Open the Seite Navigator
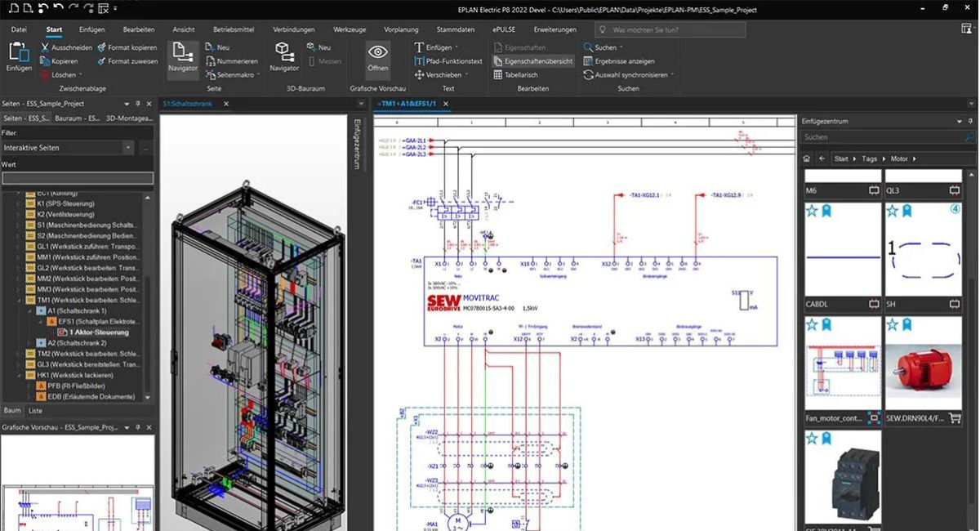Viewport: 980px width, 531px height. click(x=183, y=56)
